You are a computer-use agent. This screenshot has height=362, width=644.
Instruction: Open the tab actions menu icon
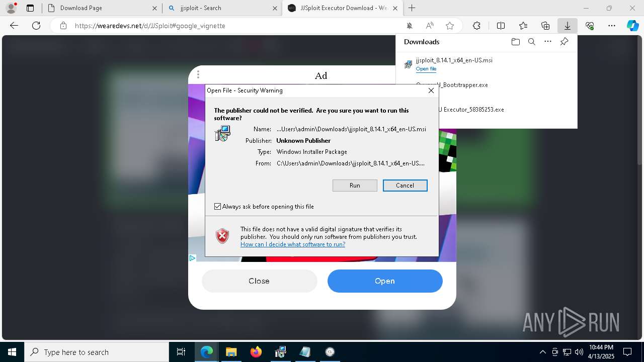click(x=30, y=8)
